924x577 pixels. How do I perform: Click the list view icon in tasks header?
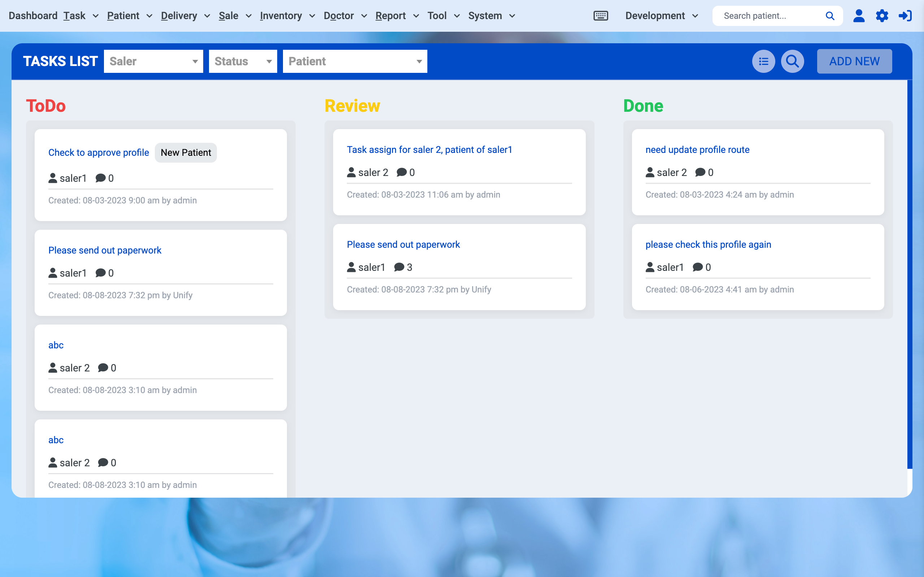[763, 61]
